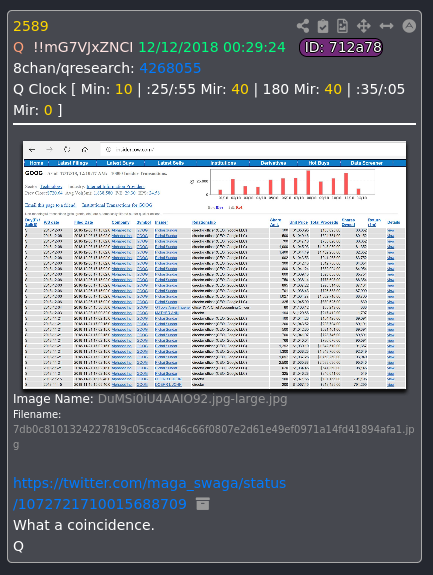Click the Q Clock Mir value 0
This screenshot has width=433, height=575.
tap(48, 110)
